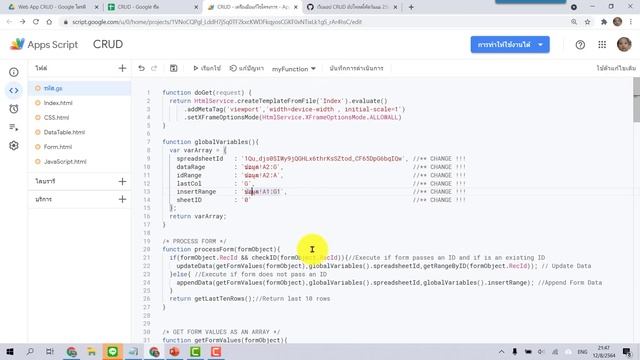
Task: Open the browser extensions puzzle icon
Action: tap(604, 22)
